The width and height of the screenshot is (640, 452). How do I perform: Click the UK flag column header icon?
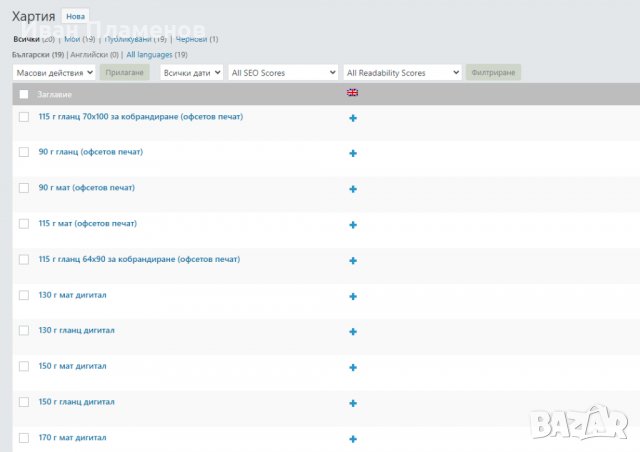tap(352, 93)
